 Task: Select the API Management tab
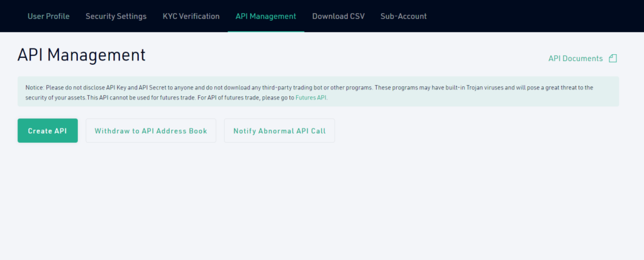coord(266,16)
